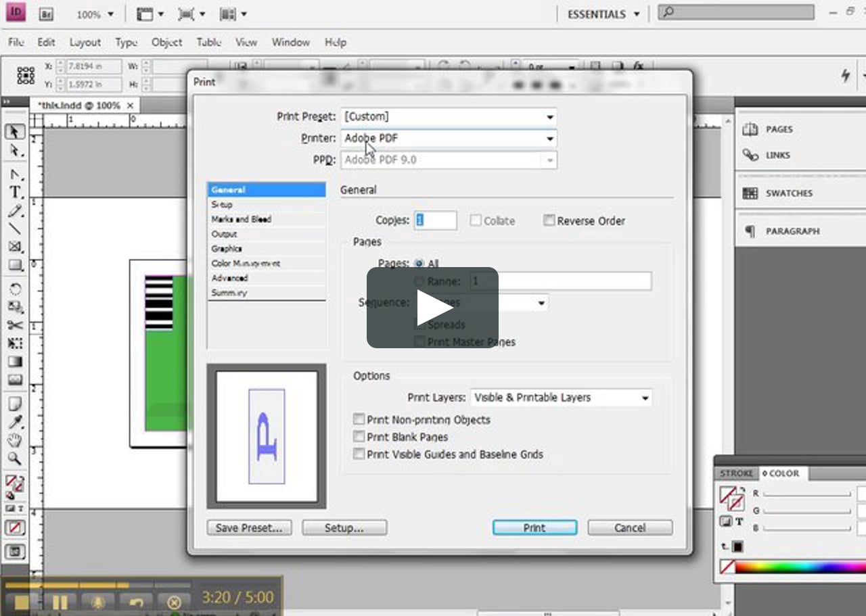This screenshot has height=616, width=866.
Task: Open the Window menu
Action: [290, 42]
